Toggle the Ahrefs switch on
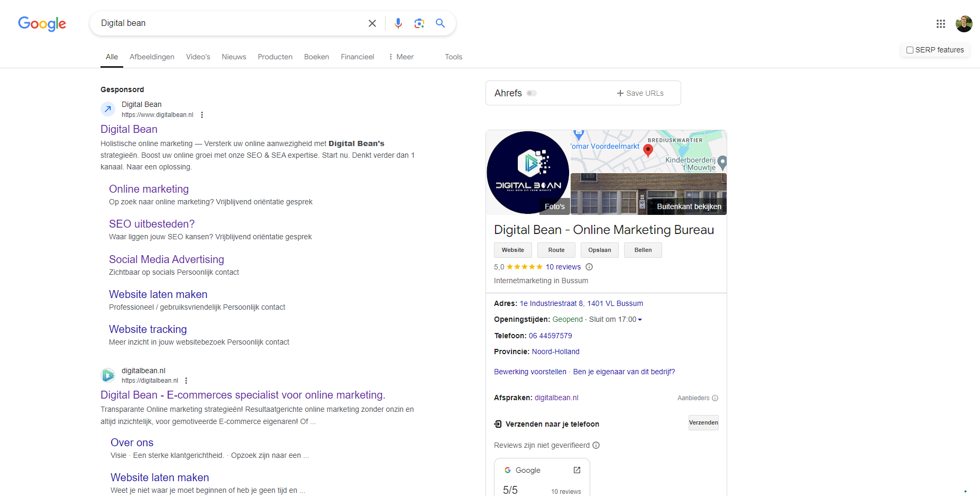Image resolution: width=980 pixels, height=496 pixels. (x=532, y=93)
